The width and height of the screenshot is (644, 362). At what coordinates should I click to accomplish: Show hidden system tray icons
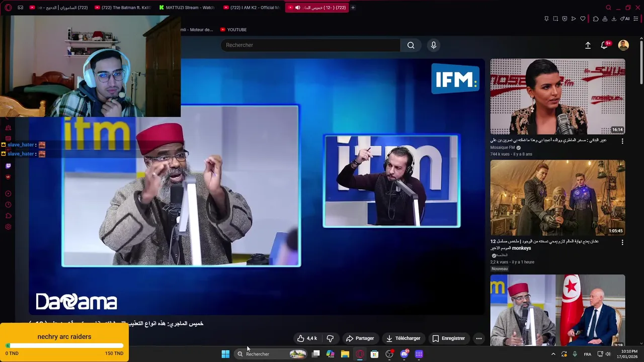(x=553, y=354)
